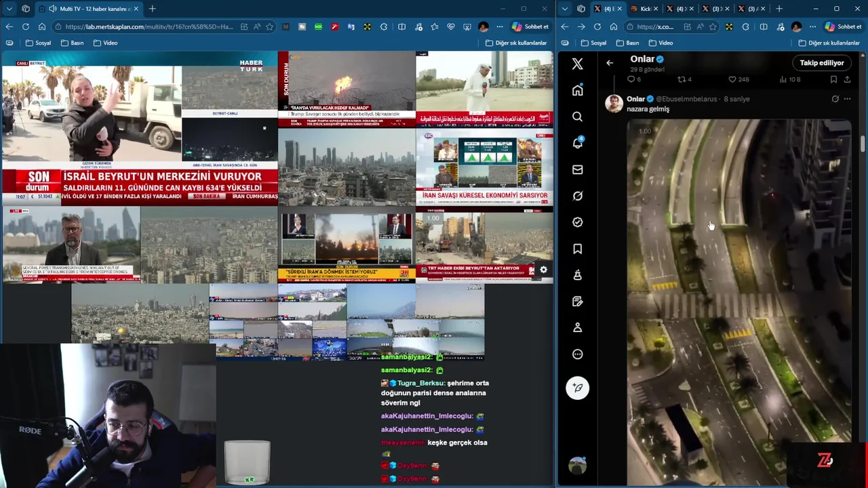Open profile person icon in X sidebar
This screenshot has width=868, height=488.
[x=577, y=327]
